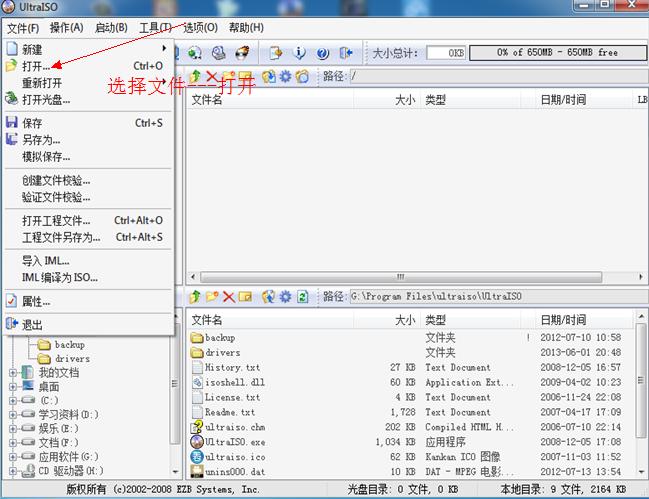Click the UltraISO.exe application icon
This screenshot has height=499, width=649.
(197, 441)
